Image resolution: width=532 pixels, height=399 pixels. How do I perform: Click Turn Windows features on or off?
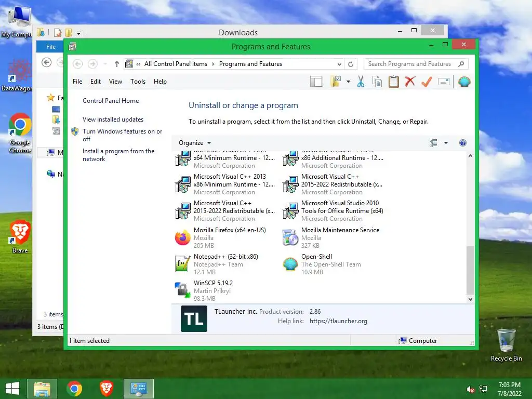(x=123, y=135)
